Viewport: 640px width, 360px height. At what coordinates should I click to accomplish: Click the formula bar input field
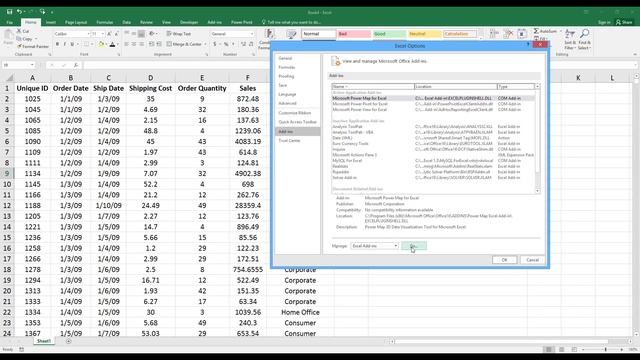(x=359, y=65)
